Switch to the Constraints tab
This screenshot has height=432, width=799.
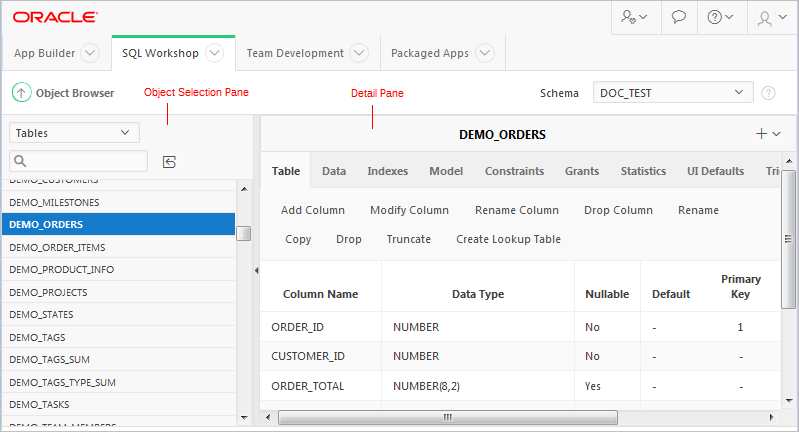pyautogui.click(x=514, y=171)
